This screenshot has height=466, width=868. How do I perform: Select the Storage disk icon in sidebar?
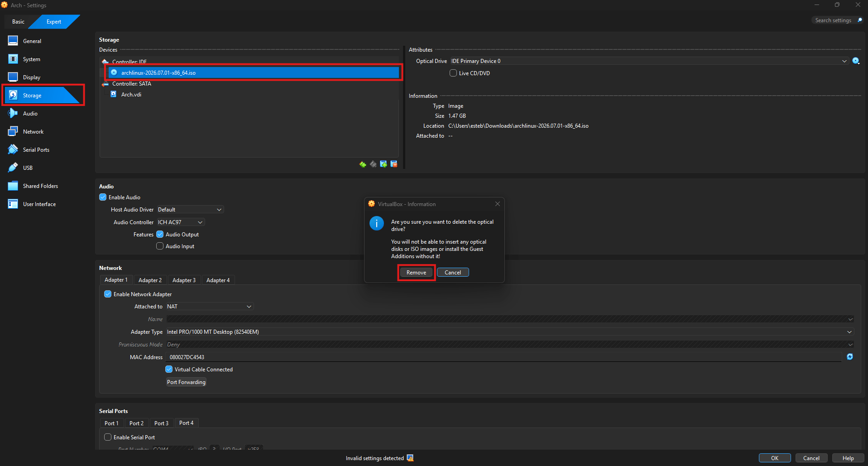[13, 95]
